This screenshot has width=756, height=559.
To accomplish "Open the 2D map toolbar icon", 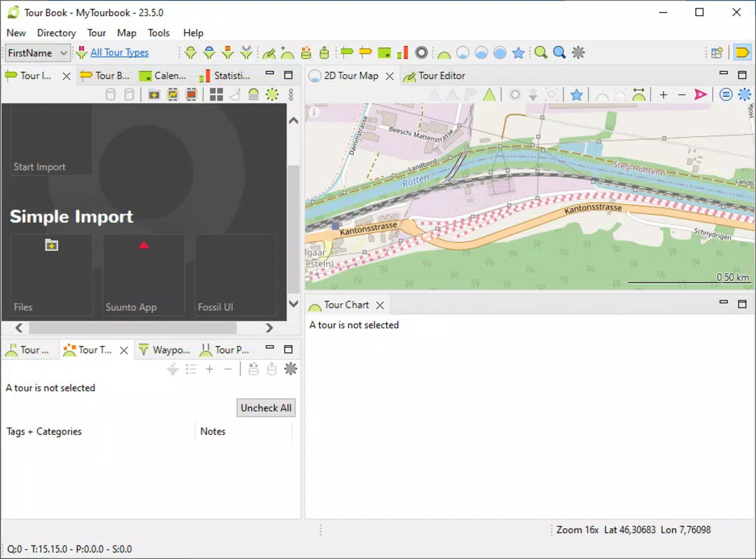I will [x=462, y=52].
